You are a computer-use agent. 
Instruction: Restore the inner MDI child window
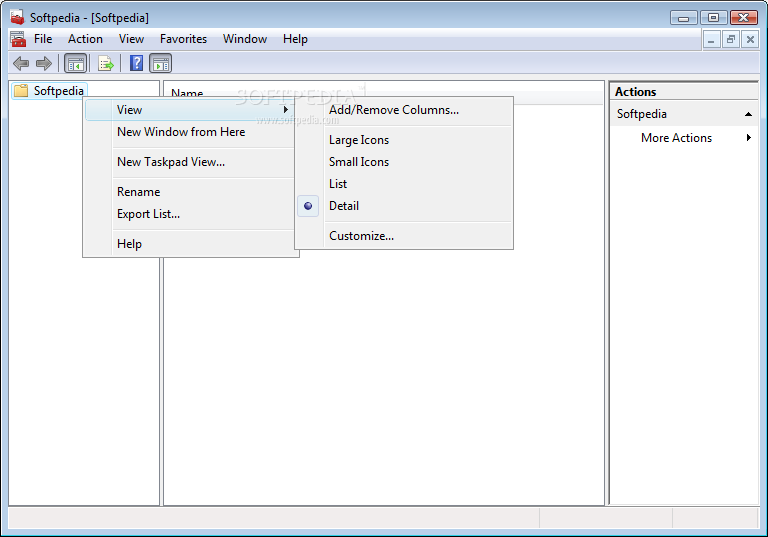pos(731,39)
